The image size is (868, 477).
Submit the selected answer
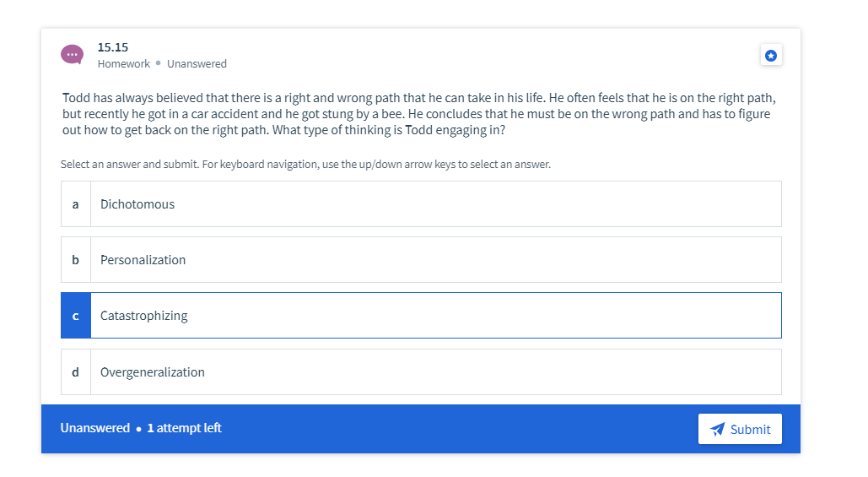coord(740,429)
